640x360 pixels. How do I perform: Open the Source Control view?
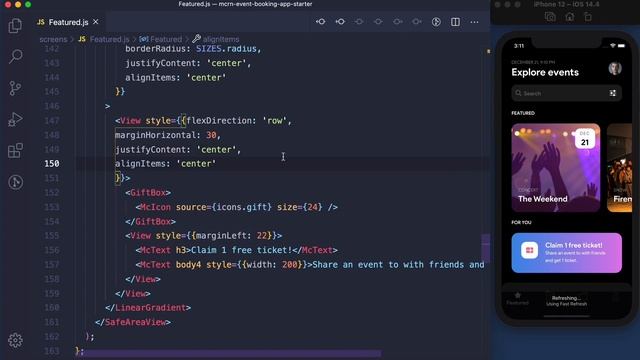click(15, 88)
